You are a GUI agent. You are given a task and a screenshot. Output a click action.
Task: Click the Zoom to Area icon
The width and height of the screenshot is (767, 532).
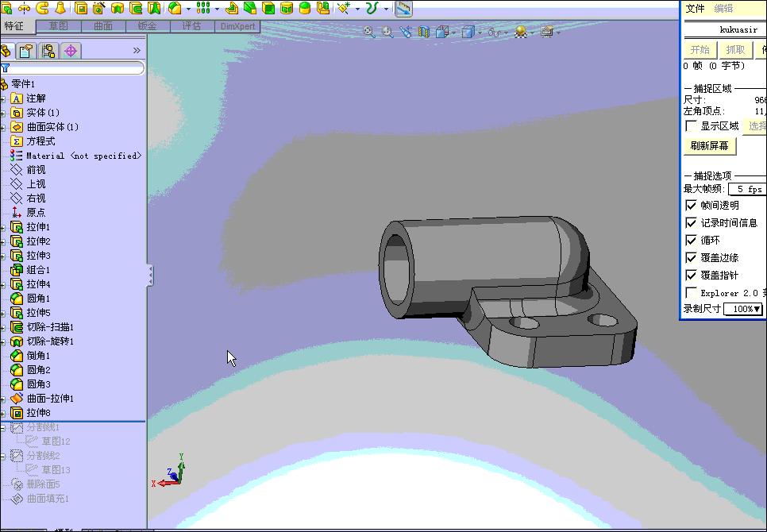pyautogui.click(x=387, y=33)
